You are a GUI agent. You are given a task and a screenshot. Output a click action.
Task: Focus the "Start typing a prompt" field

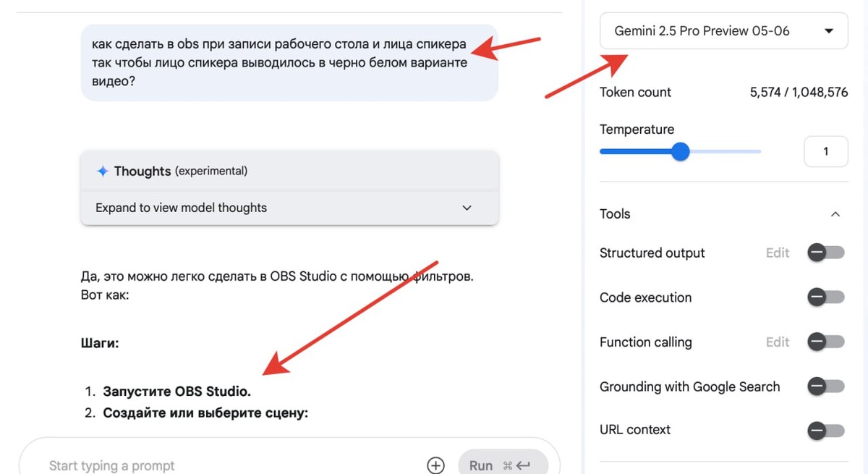tap(231, 465)
